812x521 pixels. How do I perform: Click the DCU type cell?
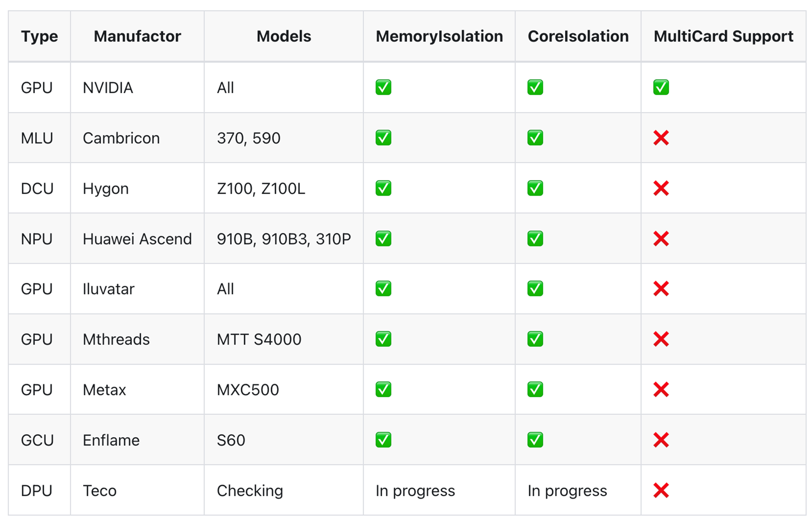(37, 189)
